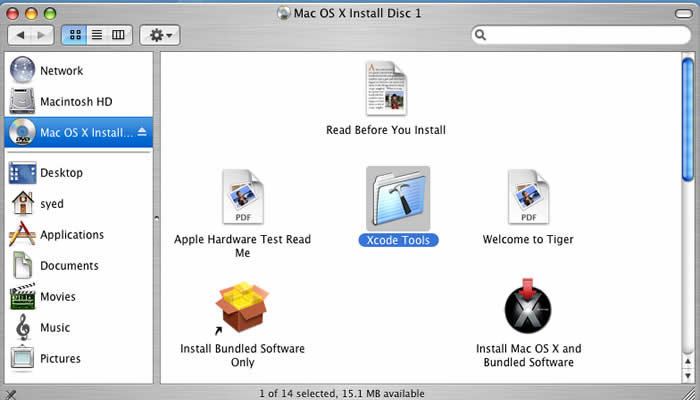Click Install Mac OS X and Bundled Software label
Screen dimensions: 700x400
tap(529, 355)
